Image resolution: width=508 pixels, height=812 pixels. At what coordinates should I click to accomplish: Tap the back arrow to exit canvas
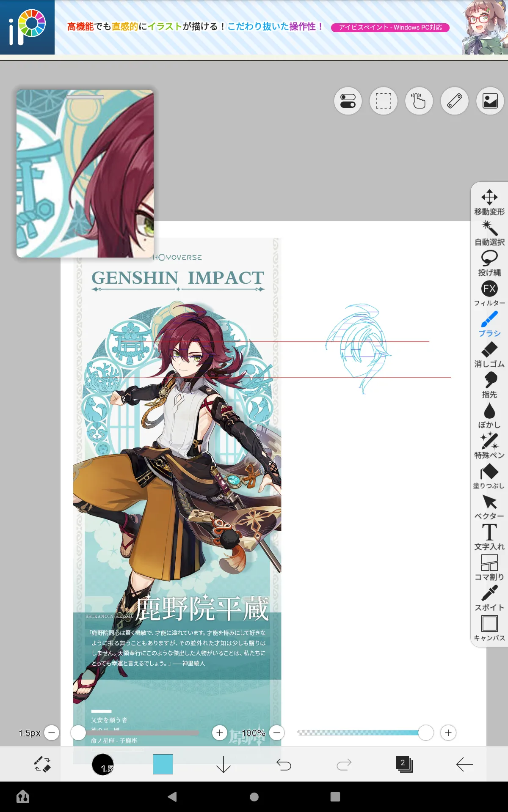tap(464, 764)
